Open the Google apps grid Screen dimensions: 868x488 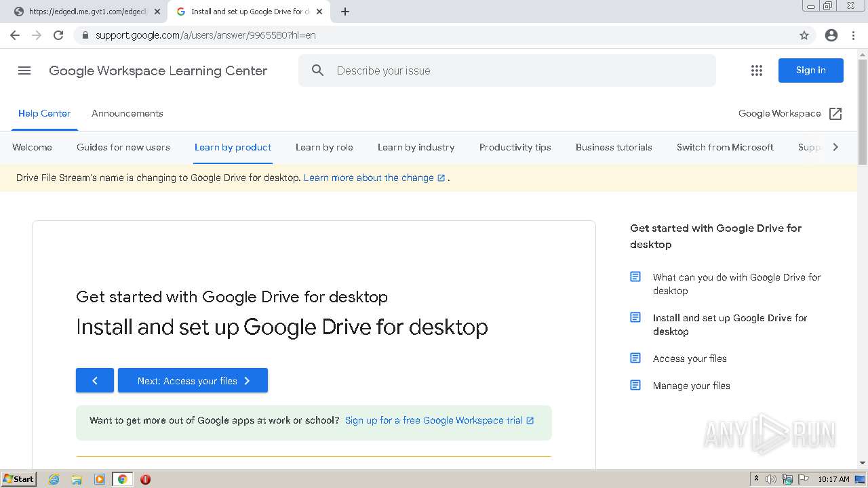tap(757, 70)
